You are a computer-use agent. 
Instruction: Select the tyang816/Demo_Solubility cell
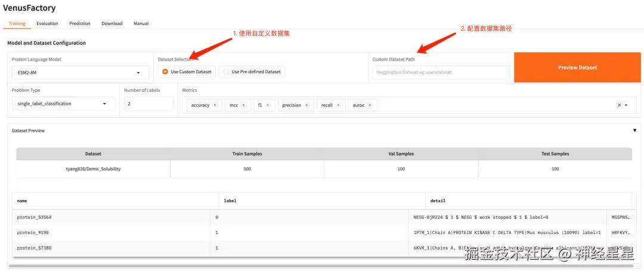click(x=93, y=169)
